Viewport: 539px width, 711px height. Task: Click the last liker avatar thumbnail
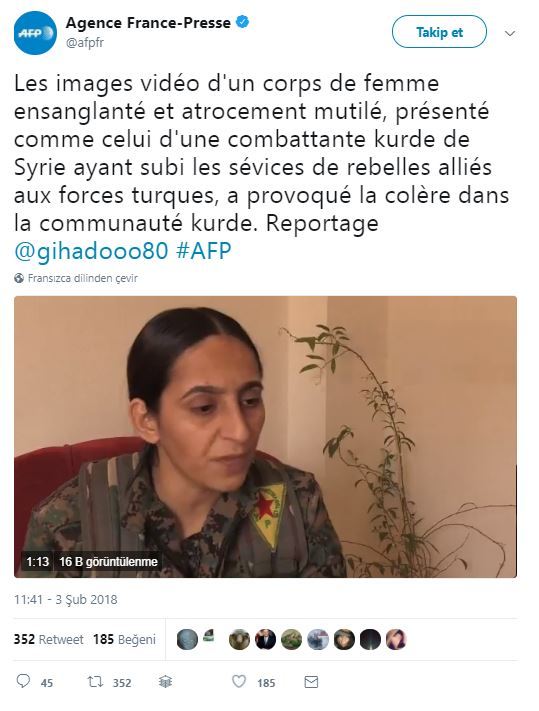(396, 640)
